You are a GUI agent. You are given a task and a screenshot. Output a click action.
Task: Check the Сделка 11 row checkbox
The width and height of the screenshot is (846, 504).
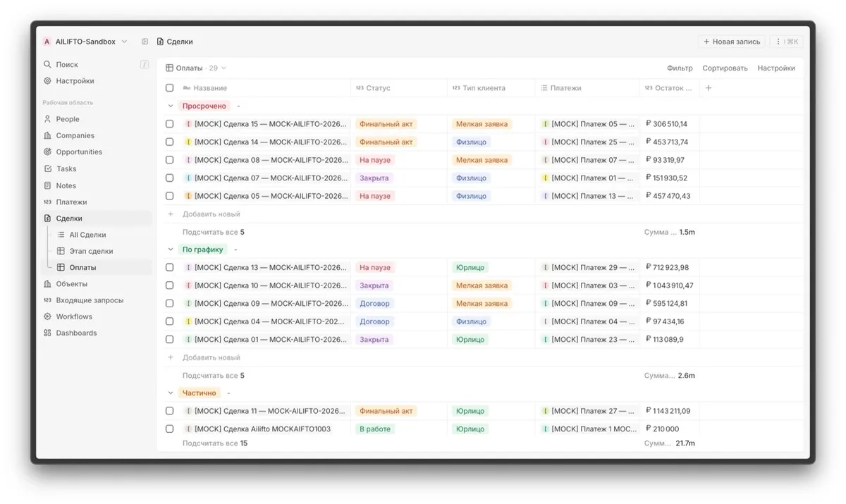point(169,411)
